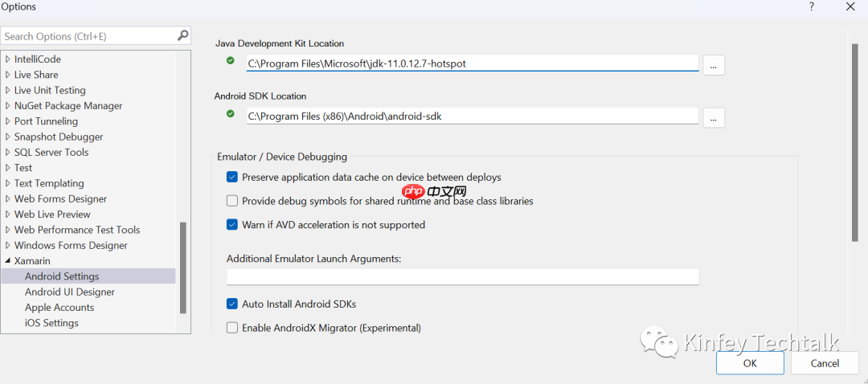This screenshot has height=384, width=868.
Task: Toggle Warn if AVD acceleration is not supported
Action: (x=232, y=225)
